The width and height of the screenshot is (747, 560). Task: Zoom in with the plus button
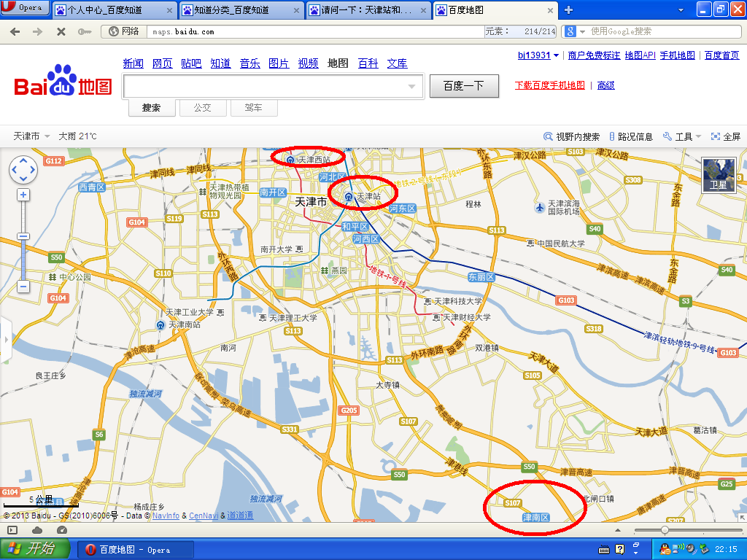tap(23, 195)
